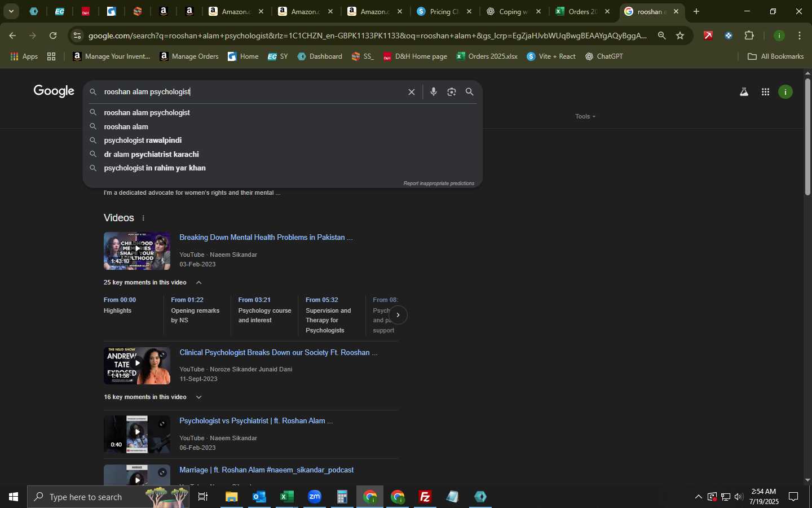Open the Google account avatar on the page
Screen dimensions: 812x508
click(x=785, y=92)
